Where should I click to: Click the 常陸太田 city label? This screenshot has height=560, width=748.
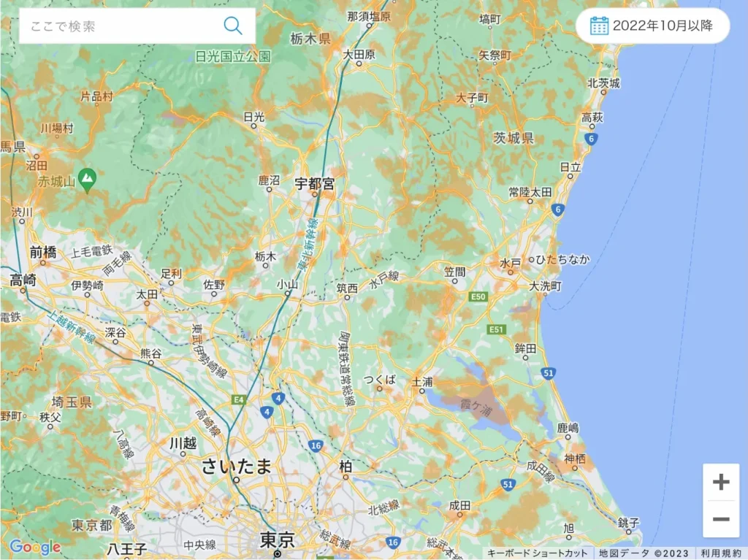530,192
